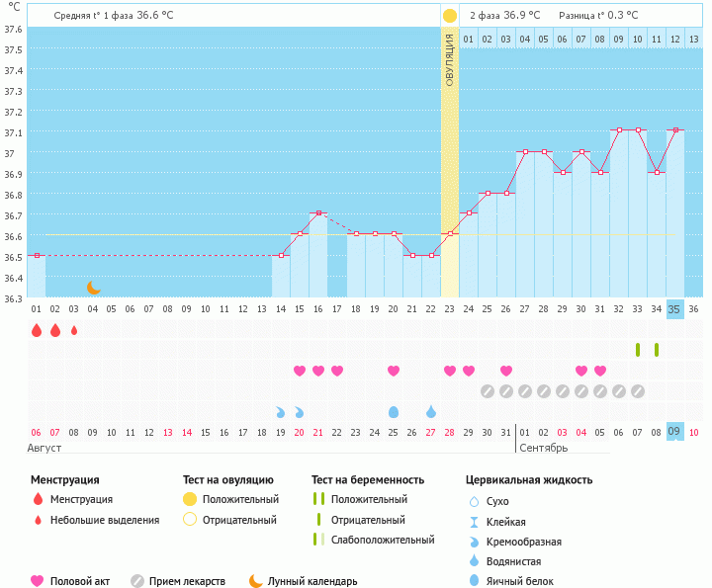Click the egg-white fluid drop on day 20
The image size is (712, 588).
[x=394, y=411]
